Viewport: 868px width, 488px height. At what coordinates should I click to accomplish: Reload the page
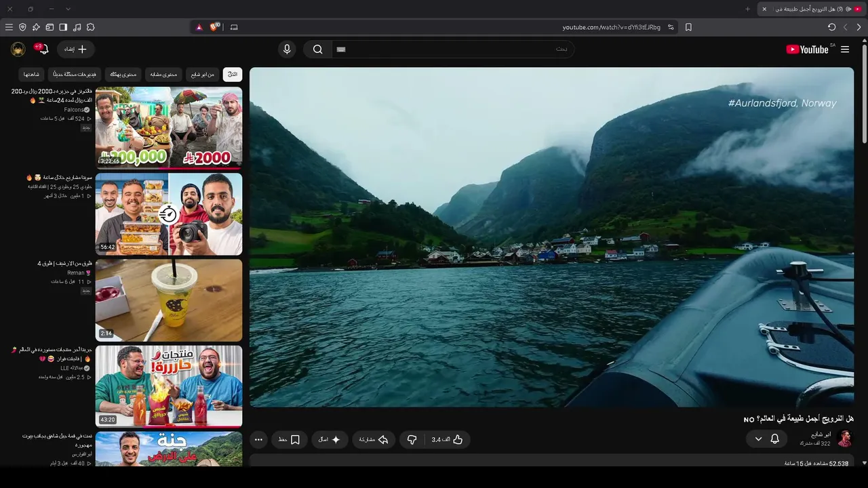[832, 27]
